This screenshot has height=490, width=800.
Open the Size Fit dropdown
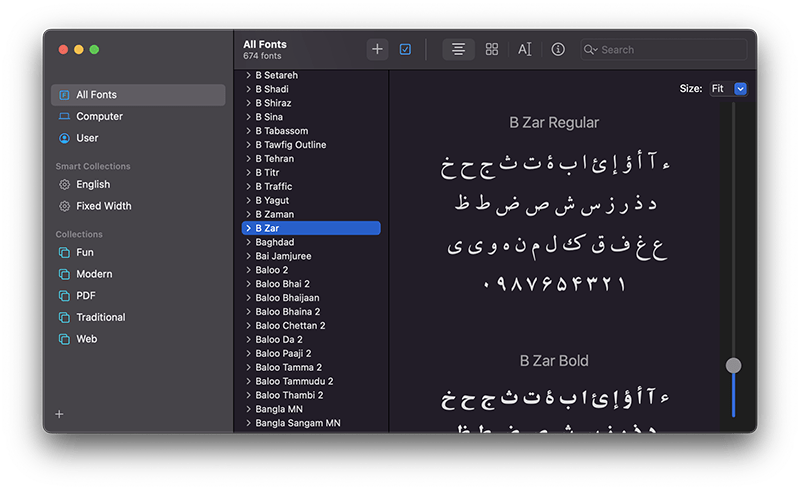[729, 89]
